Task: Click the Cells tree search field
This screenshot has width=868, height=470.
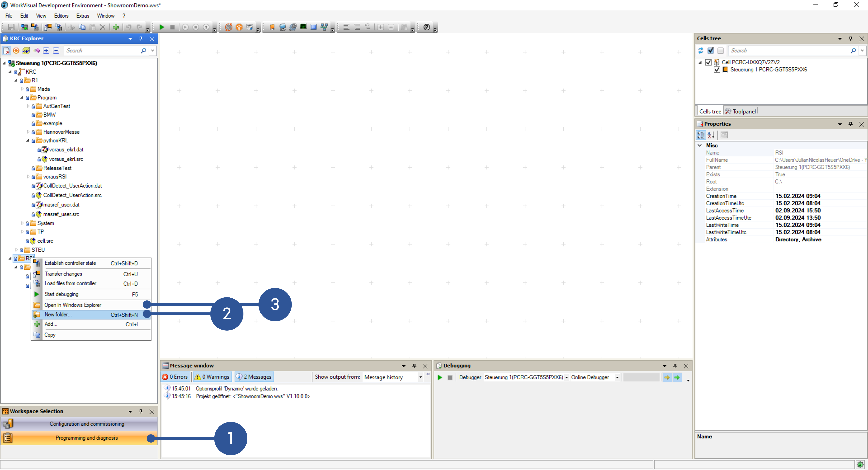Action: point(788,50)
